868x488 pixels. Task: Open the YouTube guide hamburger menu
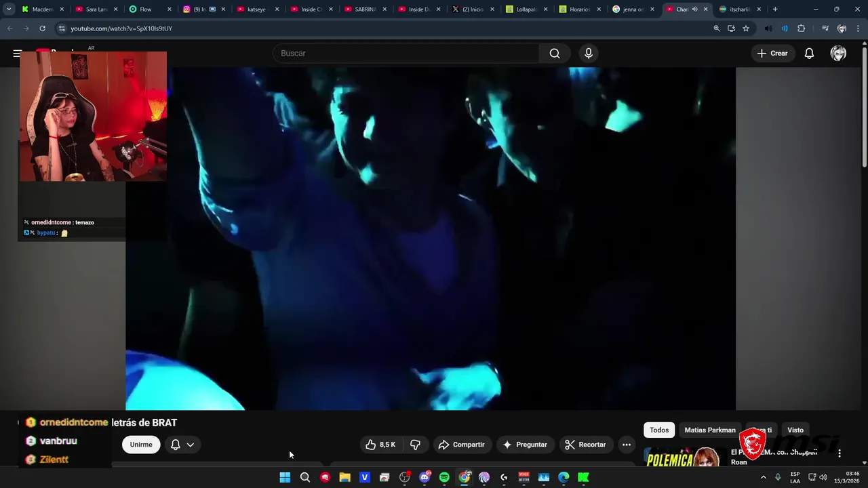click(x=17, y=53)
